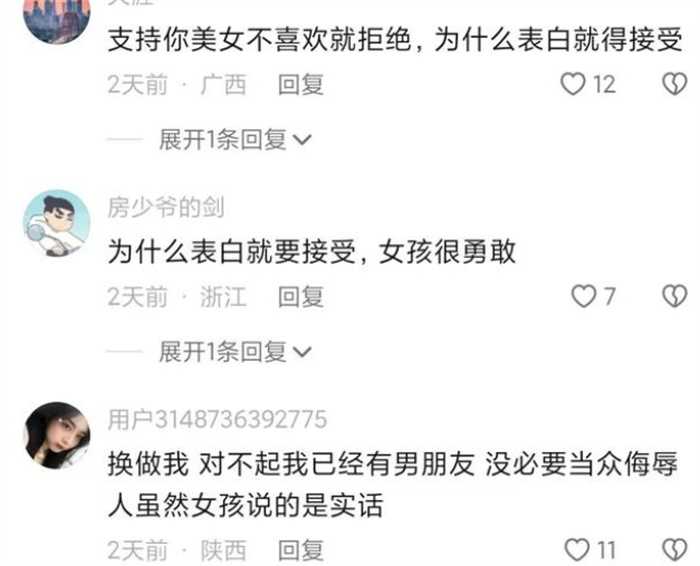Expand 1 reply under Guangxi comment
The image size is (700, 566).
[x=235, y=140]
